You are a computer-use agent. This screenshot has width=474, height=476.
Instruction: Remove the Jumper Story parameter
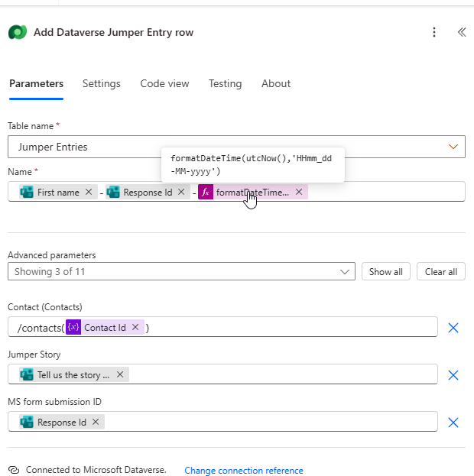point(453,375)
